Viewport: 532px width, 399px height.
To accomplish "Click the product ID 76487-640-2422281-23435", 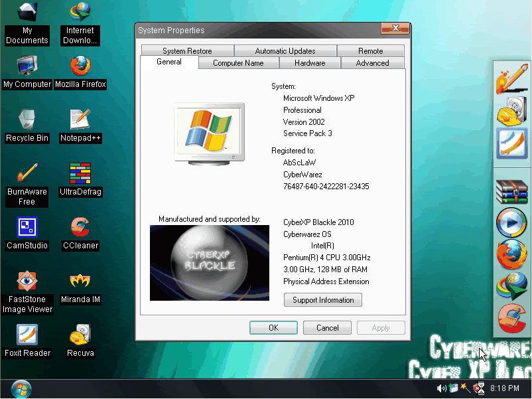I will 326,187.
